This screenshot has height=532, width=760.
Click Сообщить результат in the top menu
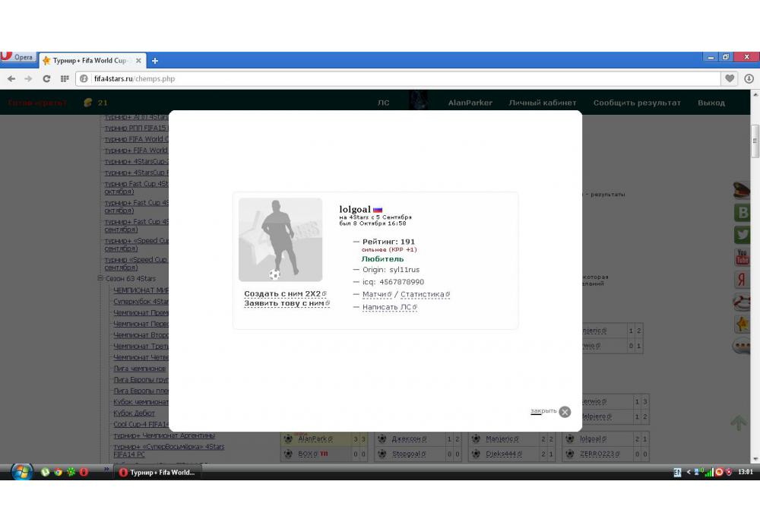[637, 103]
